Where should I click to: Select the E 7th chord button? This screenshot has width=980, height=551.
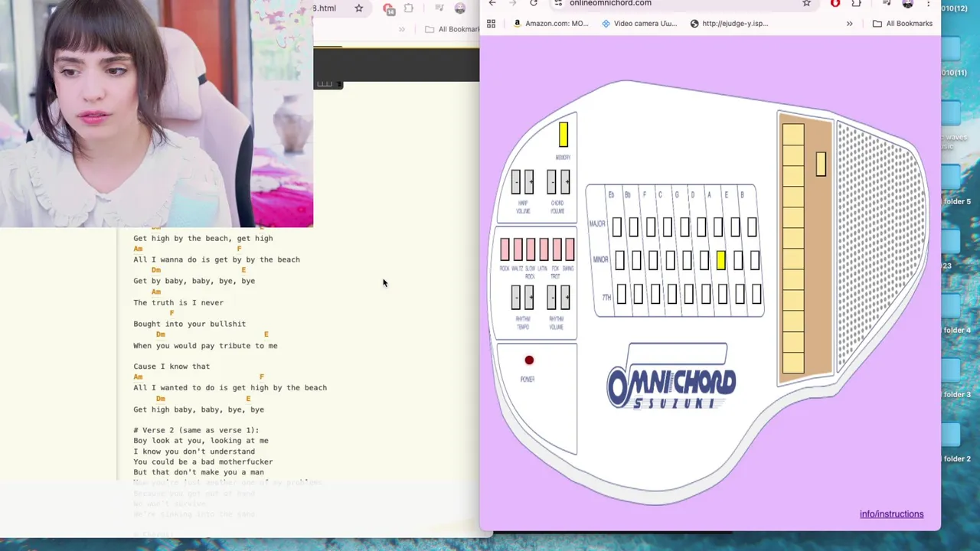pos(740,295)
